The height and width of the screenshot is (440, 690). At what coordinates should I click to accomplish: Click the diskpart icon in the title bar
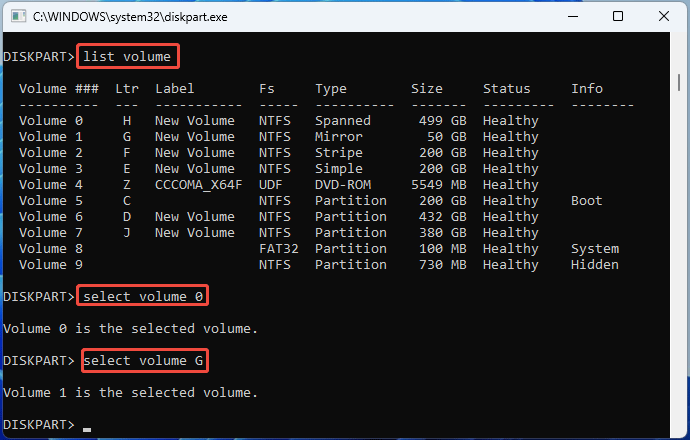15,17
